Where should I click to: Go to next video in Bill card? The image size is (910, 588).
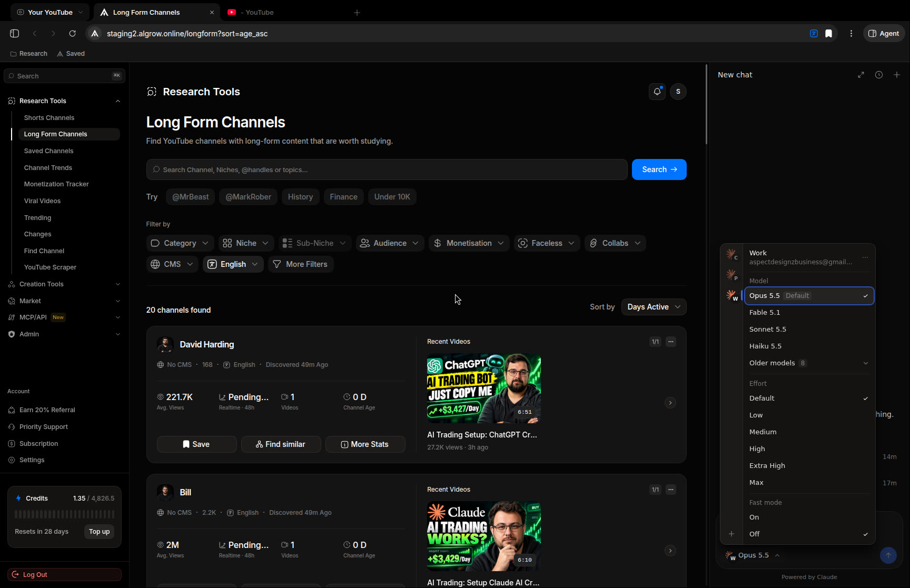670,551
